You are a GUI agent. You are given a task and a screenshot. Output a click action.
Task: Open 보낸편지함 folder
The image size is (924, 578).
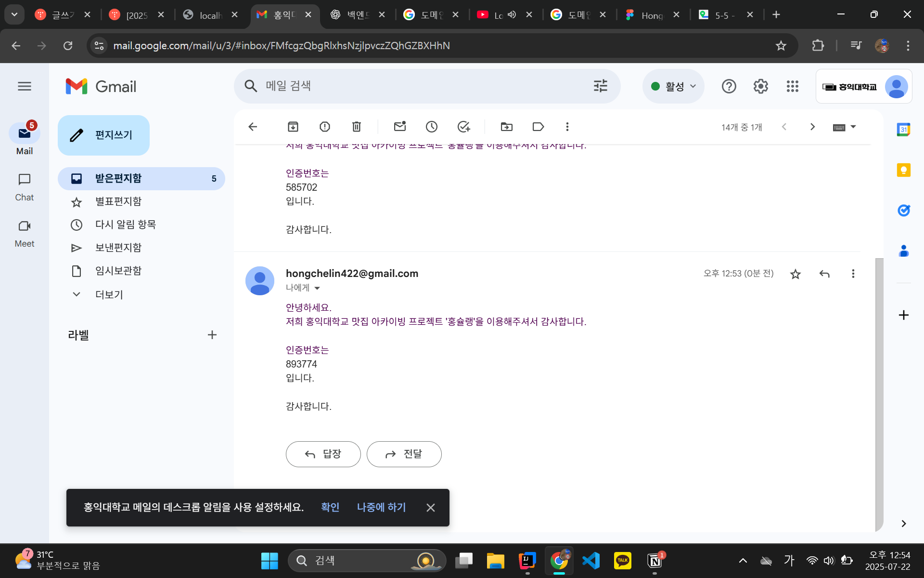click(118, 248)
